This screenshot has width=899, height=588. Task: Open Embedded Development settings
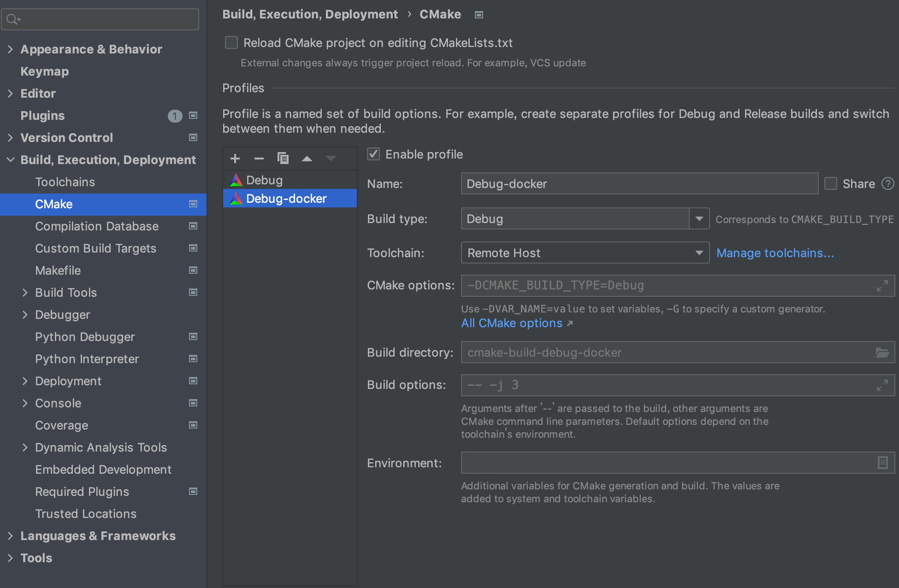[x=103, y=470]
